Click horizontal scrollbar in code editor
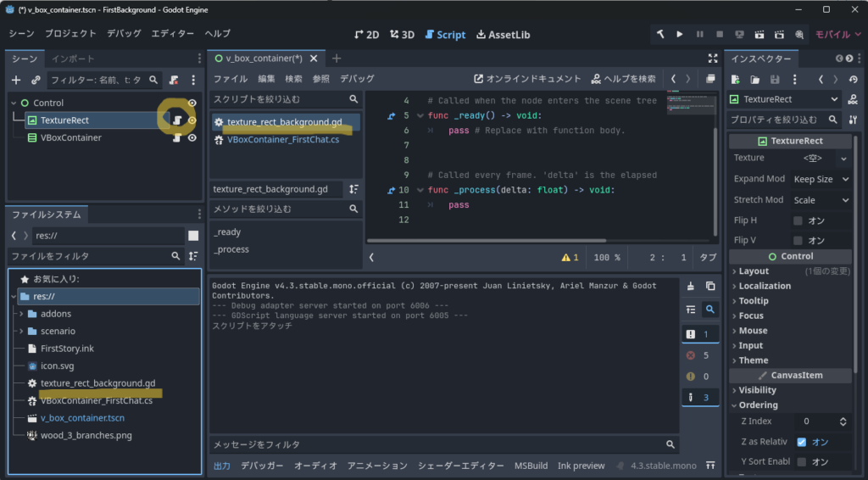The image size is (868, 480). tap(486, 241)
